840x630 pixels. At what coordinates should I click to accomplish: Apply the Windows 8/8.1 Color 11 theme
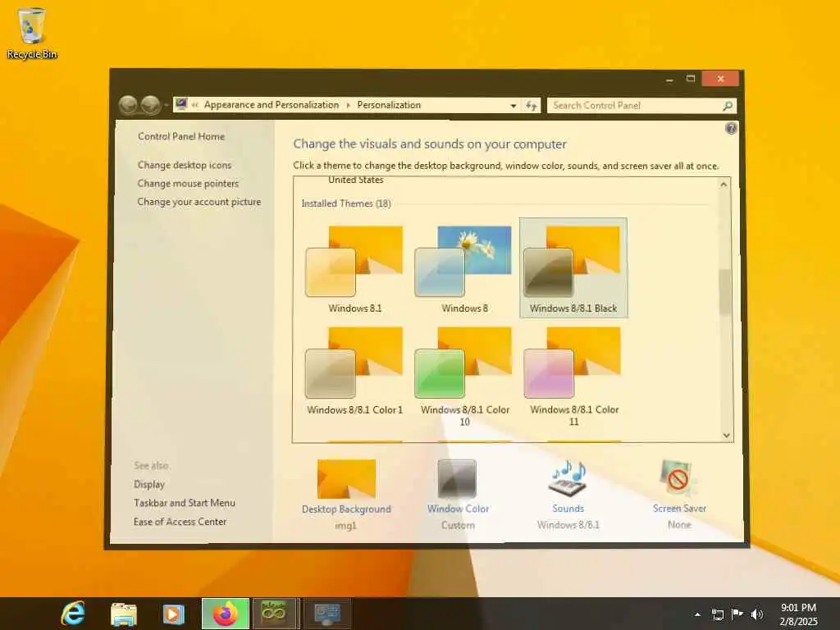tap(573, 377)
